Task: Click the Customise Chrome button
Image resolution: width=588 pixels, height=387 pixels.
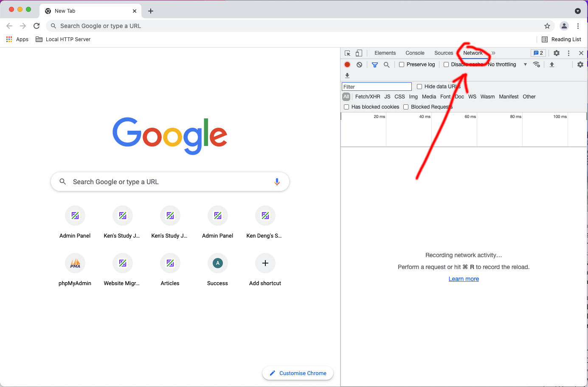Action: (x=298, y=373)
